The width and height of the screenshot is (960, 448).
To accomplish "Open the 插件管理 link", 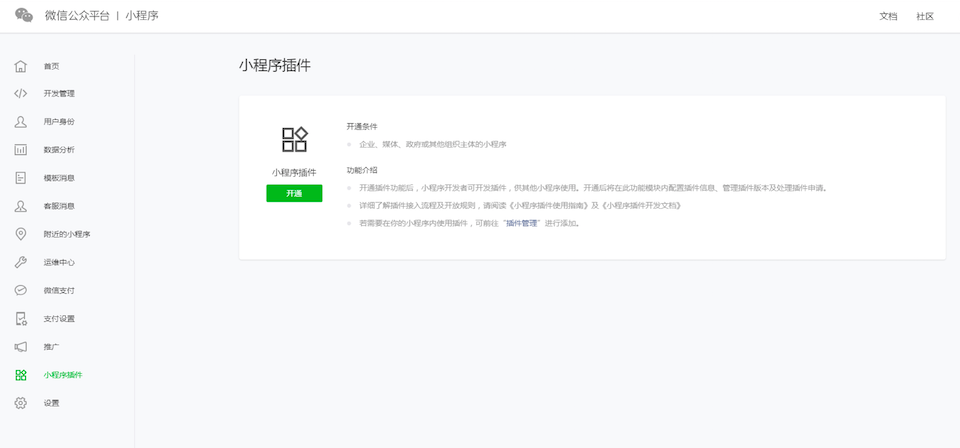I will tap(523, 223).
